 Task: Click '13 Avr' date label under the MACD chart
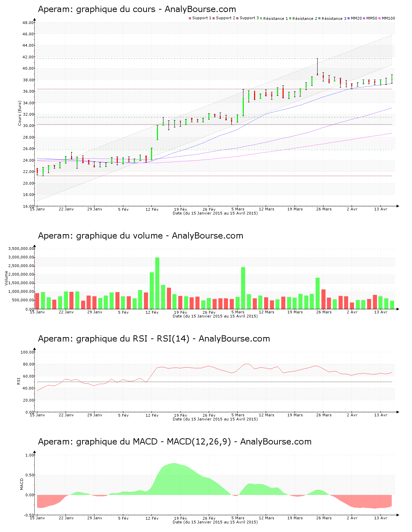pos(381,518)
